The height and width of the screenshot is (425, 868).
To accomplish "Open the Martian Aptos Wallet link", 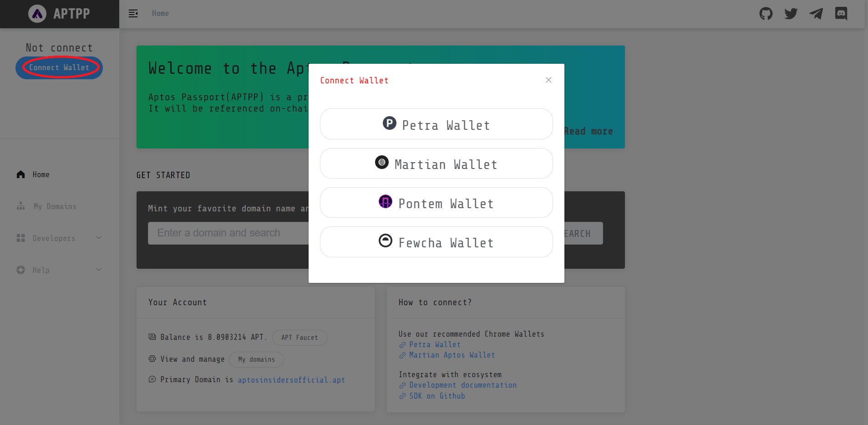I will (452, 355).
